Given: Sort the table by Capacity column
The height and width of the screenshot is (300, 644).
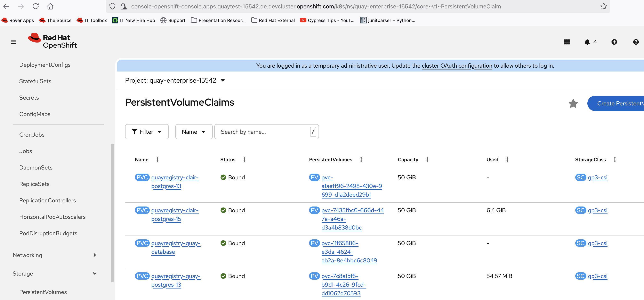Looking at the screenshot, I should click(408, 159).
